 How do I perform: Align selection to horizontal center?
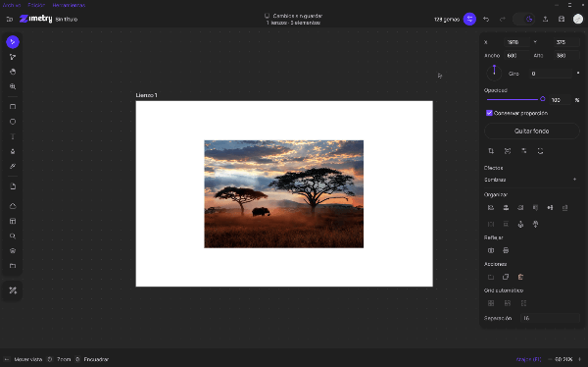(x=506, y=208)
